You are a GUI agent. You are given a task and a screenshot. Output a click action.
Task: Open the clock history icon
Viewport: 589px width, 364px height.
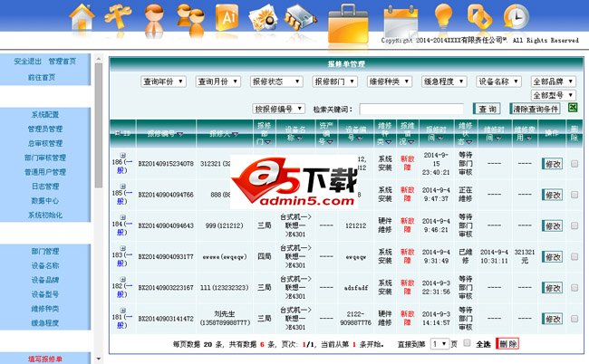(517, 16)
